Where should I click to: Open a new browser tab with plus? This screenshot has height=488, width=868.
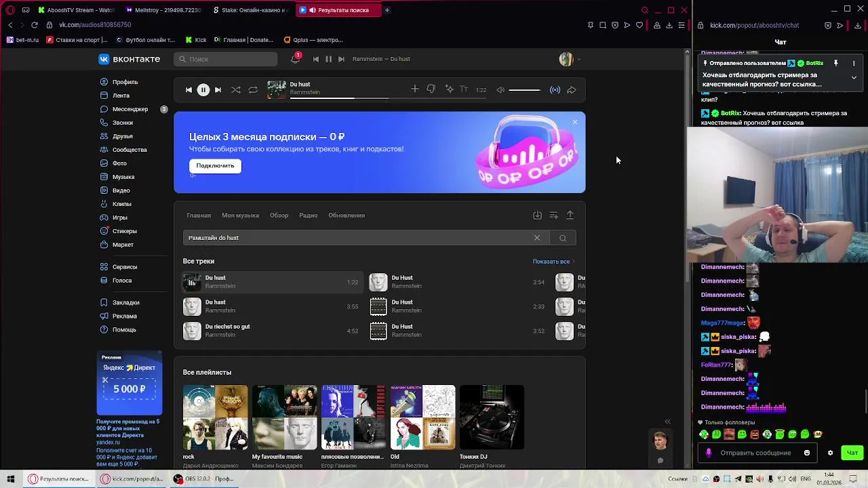(387, 10)
